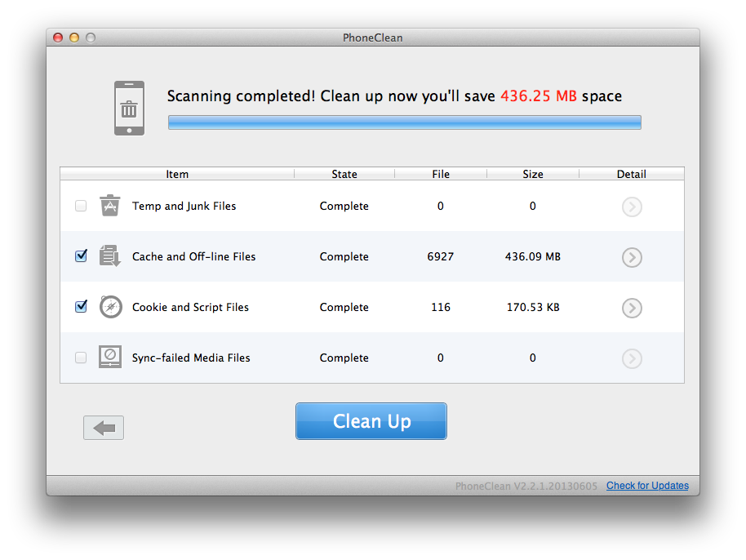
Task: Open details for Cookie and Script Files
Action: pyautogui.click(x=631, y=308)
